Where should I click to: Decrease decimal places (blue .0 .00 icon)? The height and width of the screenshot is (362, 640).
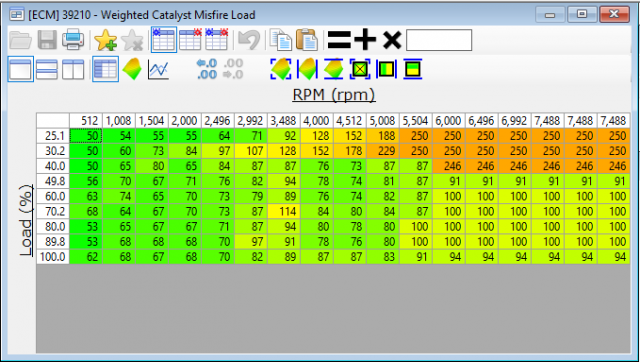(x=207, y=69)
